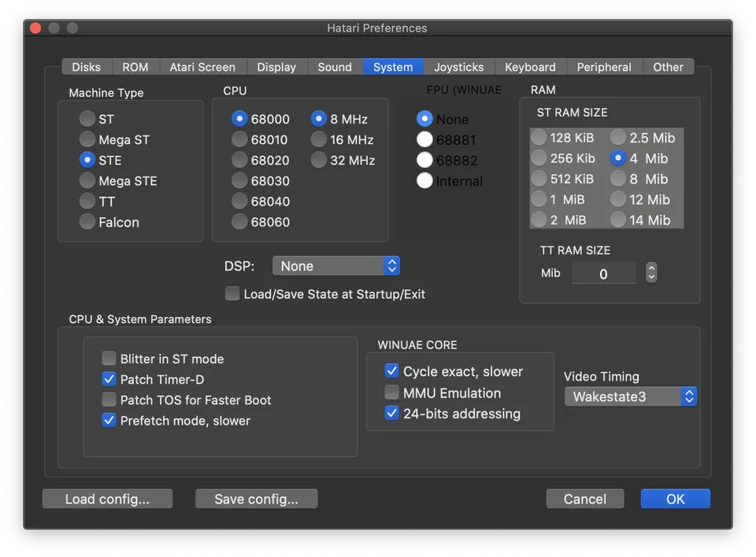Click the System tab

click(x=393, y=67)
